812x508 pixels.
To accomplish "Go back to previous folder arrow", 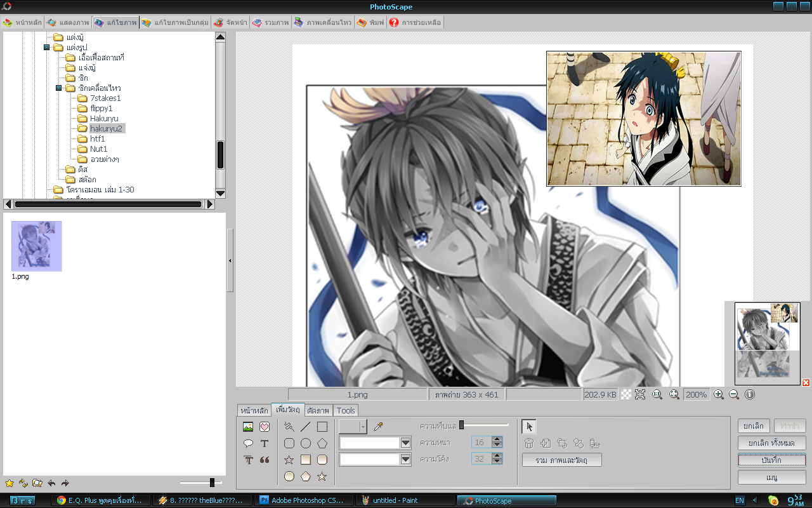I will pos(51,483).
